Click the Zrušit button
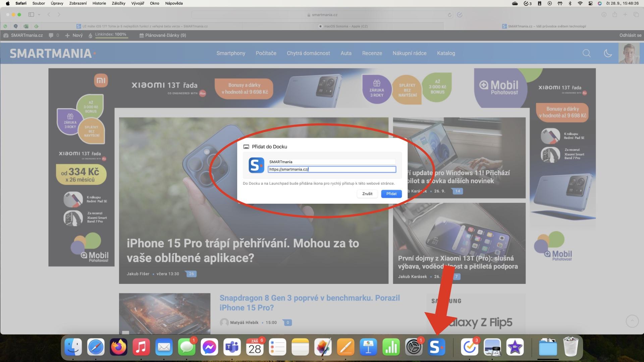This screenshot has width=644, height=362. coord(367,194)
